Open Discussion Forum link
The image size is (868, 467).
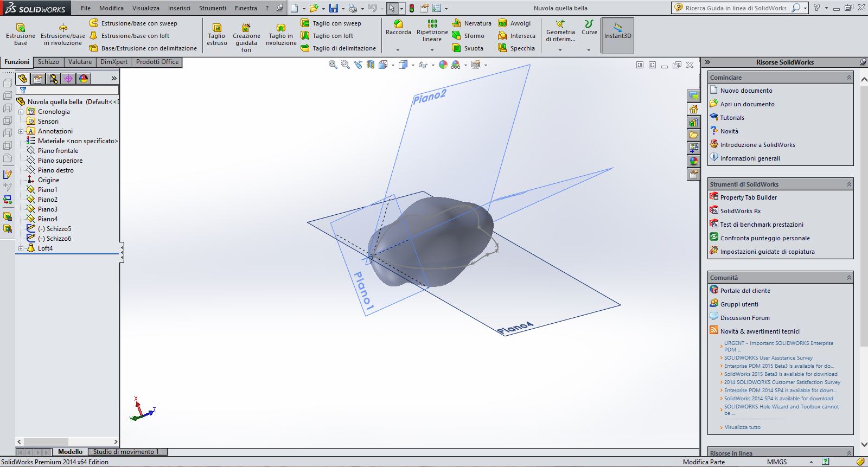point(745,318)
